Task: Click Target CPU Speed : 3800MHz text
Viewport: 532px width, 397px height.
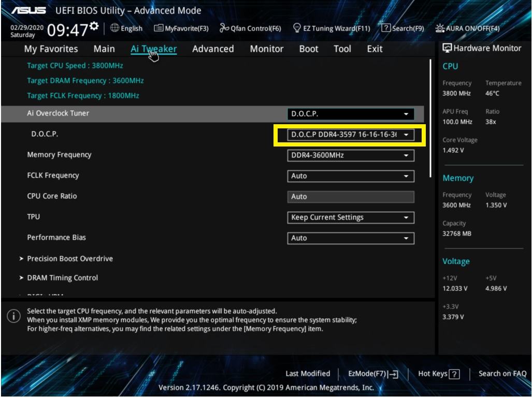Action: click(75, 65)
